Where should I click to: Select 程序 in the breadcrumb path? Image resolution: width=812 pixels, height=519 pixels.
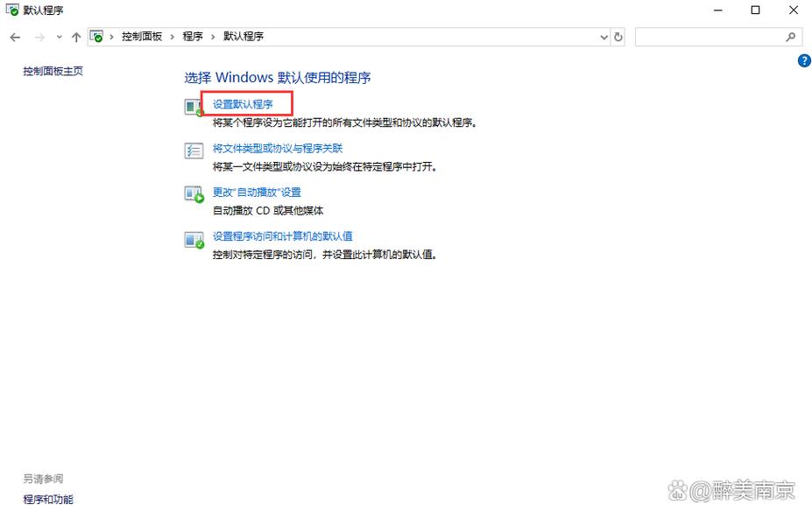tap(194, 37)
